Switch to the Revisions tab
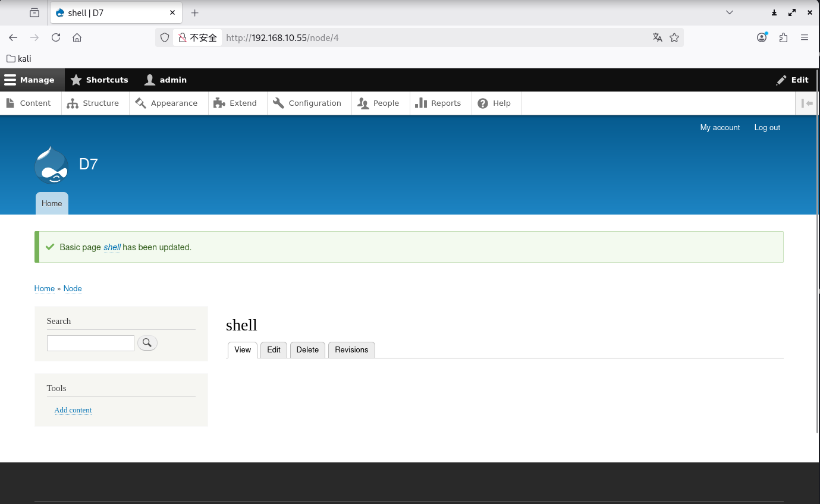Image resolution: width=820 pixels, height=504 pixels. pyautogui.click(x=351, y=349)
